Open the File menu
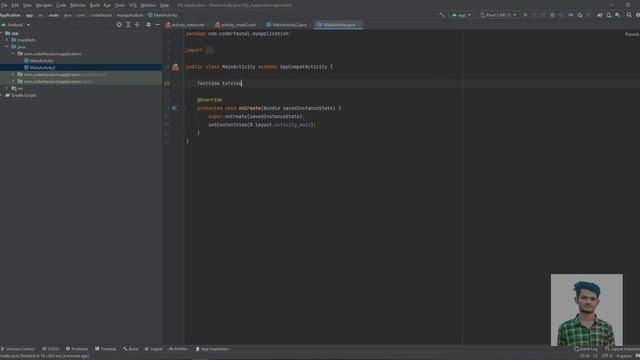The height and width of the screenshot is (360, 640). click(x=4, y=5)
